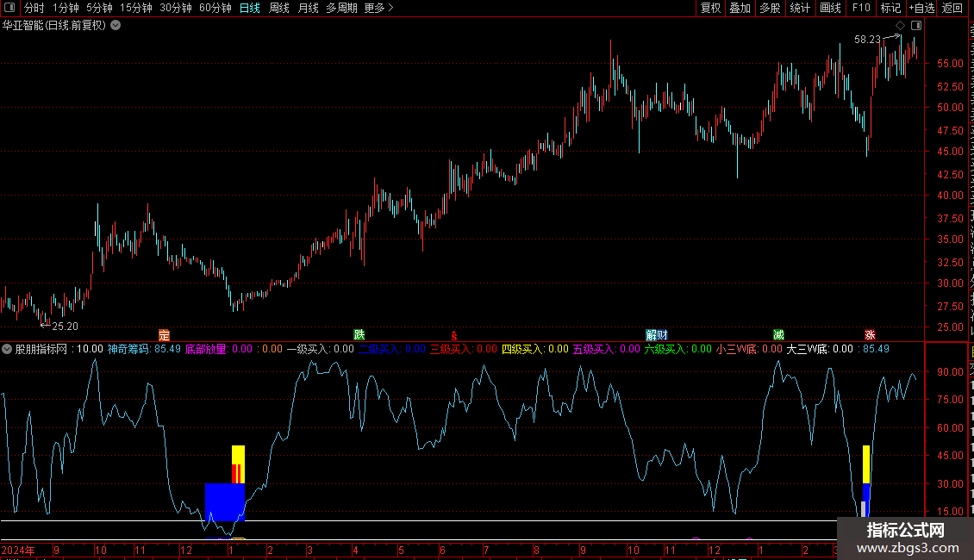The height and width of the screenshot is (560, 974).
Task: Toggle the right info panel icon near 58.23
Action: point(916,26)
